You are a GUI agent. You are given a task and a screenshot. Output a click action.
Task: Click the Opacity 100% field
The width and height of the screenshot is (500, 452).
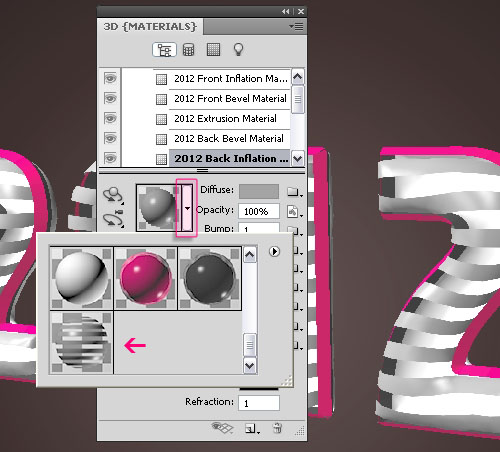point(259,211)
